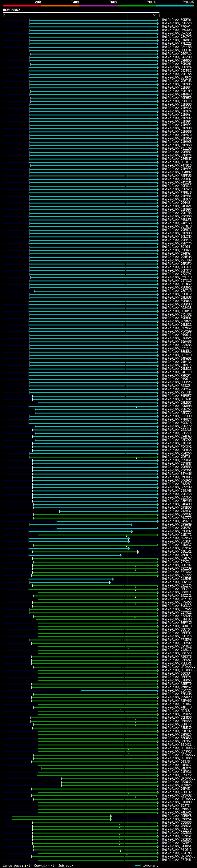Open hit UniRef100_A7QOV4

(176, 26)
